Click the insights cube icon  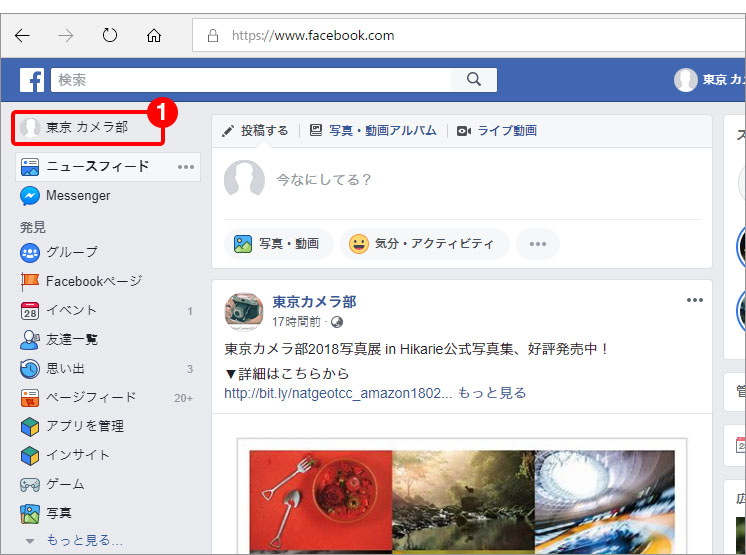click(29, 456)
